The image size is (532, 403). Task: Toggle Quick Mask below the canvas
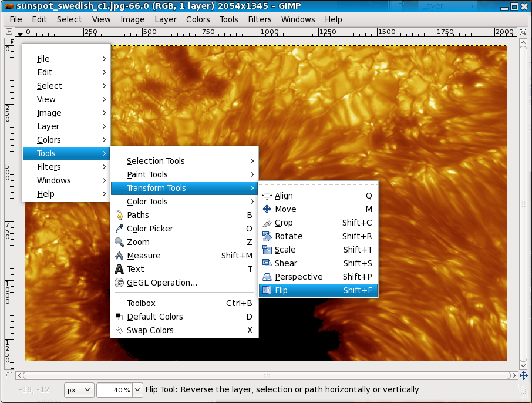click(x=9, y=375)
